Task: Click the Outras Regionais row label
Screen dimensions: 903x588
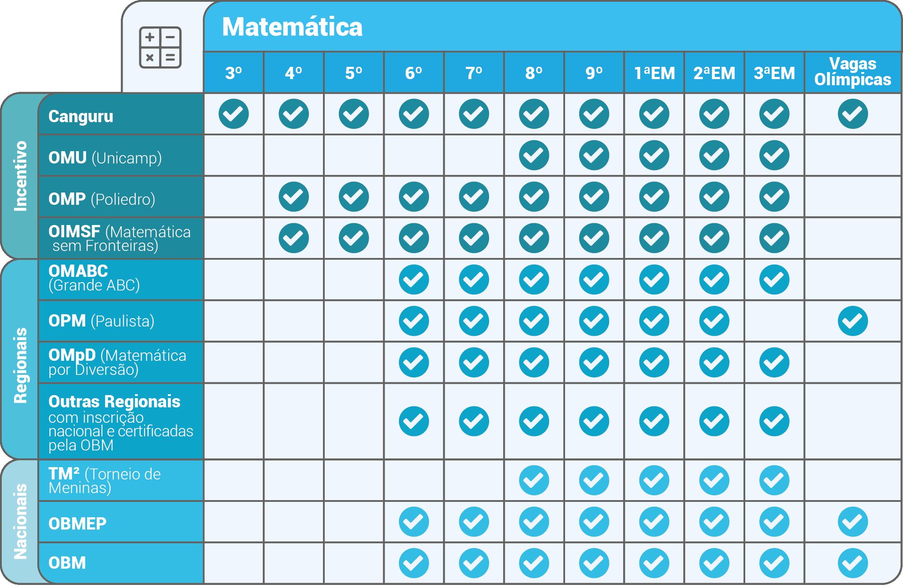Action: (121, 422)
